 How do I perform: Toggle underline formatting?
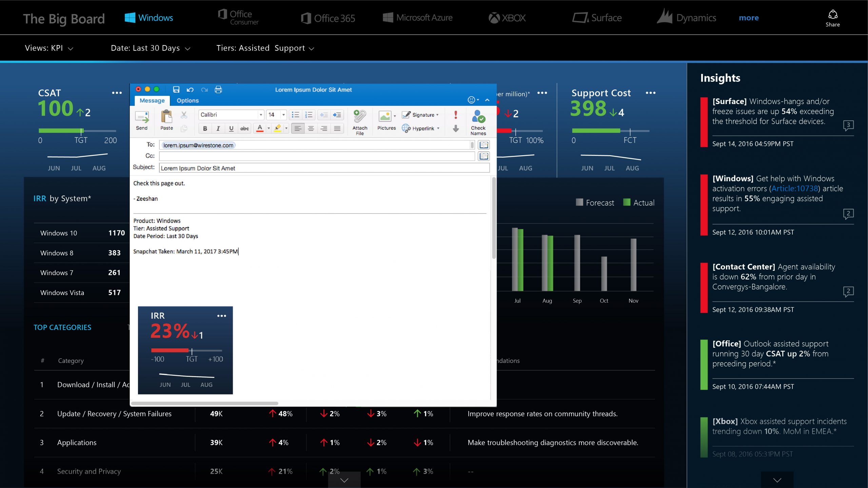tap(231, 128)
